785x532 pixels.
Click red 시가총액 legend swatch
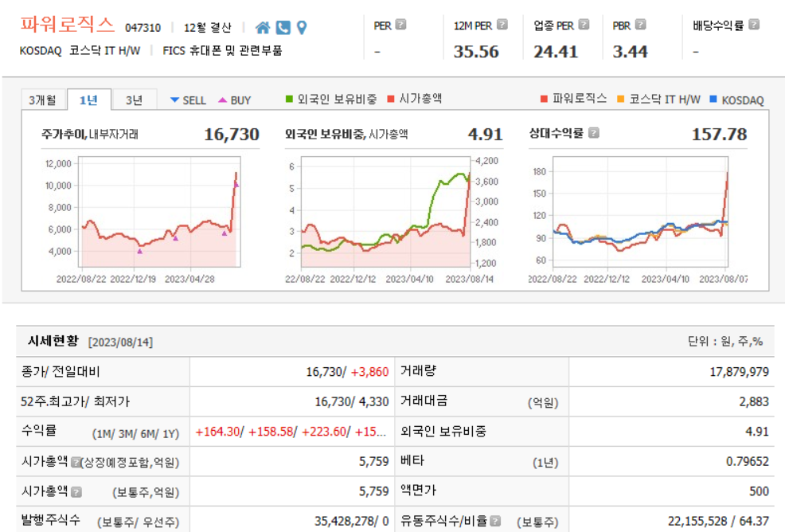tap(391, 99)
